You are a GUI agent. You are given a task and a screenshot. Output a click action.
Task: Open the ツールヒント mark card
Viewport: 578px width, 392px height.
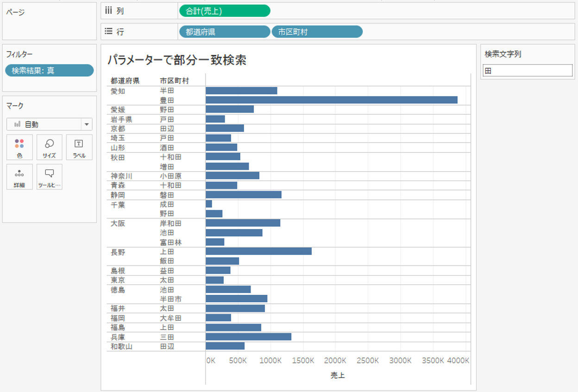(x=50, y=177)
